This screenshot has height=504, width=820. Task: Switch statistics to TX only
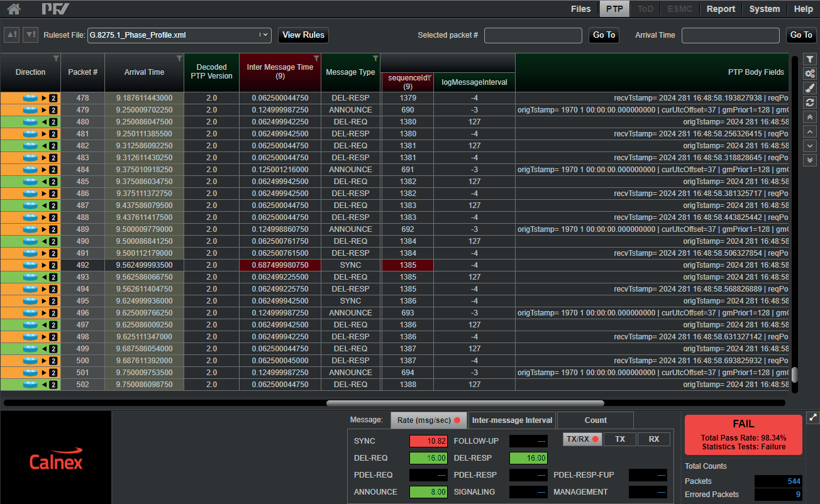(620, 439)
